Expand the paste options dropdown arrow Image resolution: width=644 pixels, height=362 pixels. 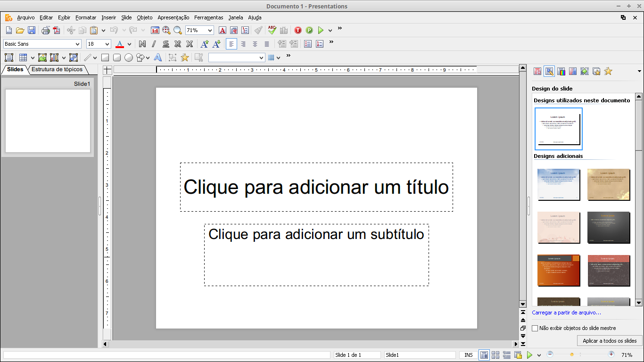(103, 30)
